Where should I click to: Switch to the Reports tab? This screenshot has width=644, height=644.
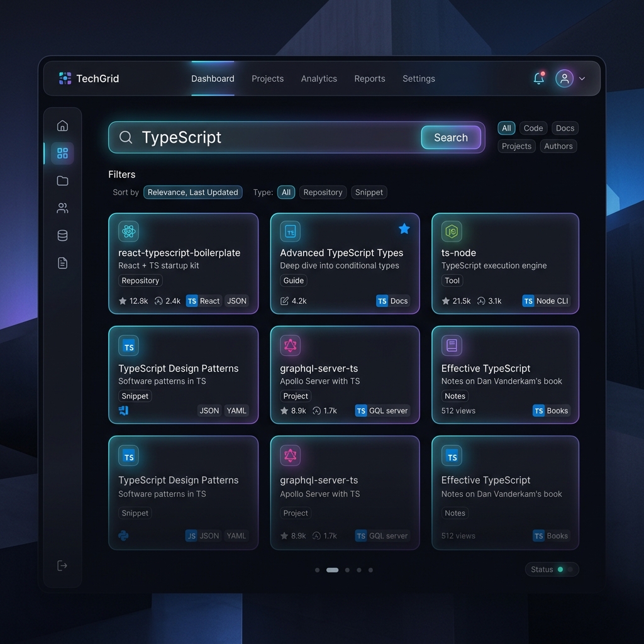370,79
